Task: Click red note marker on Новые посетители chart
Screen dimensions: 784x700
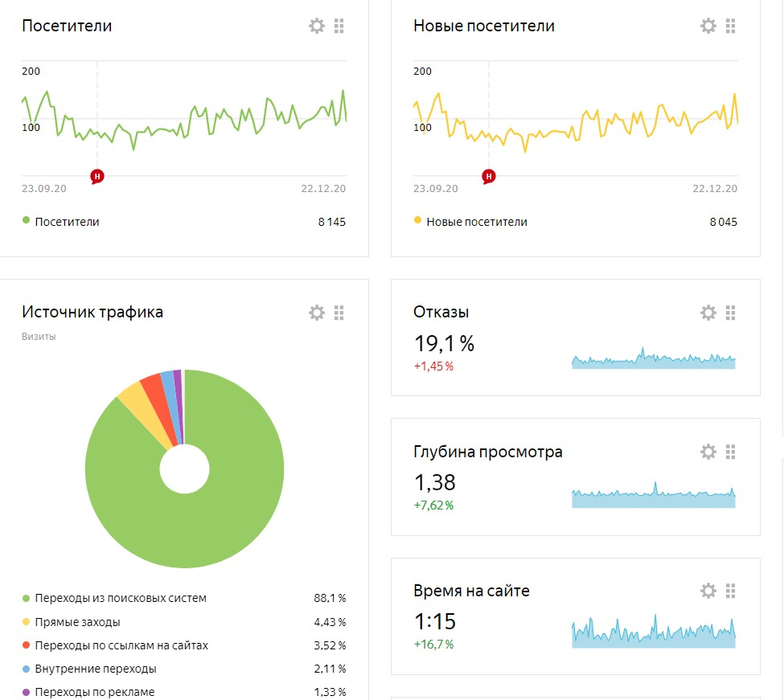Action: [489, 176]
